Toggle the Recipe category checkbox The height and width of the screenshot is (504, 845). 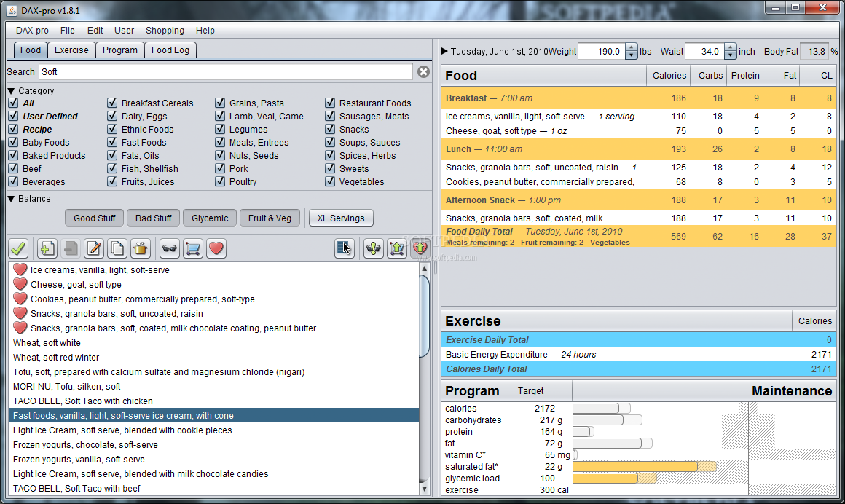(x=13, y=129)
